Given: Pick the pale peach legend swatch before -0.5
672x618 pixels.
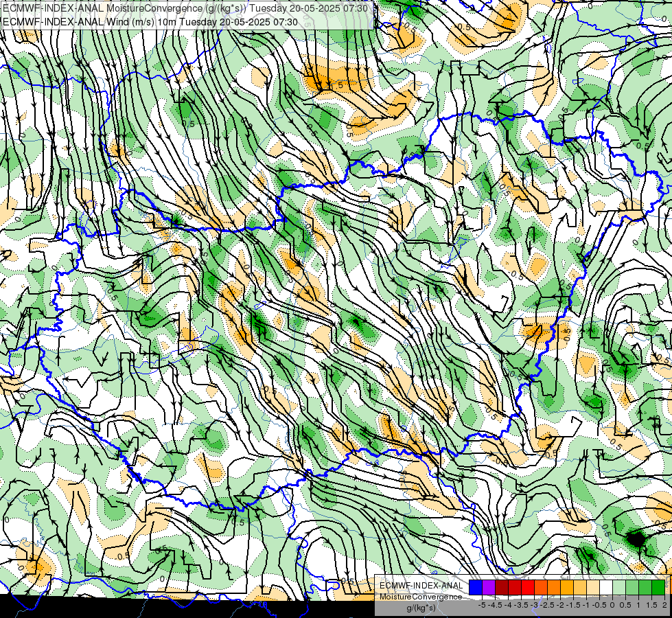Looking at the screenshot, I should point(593,587).
